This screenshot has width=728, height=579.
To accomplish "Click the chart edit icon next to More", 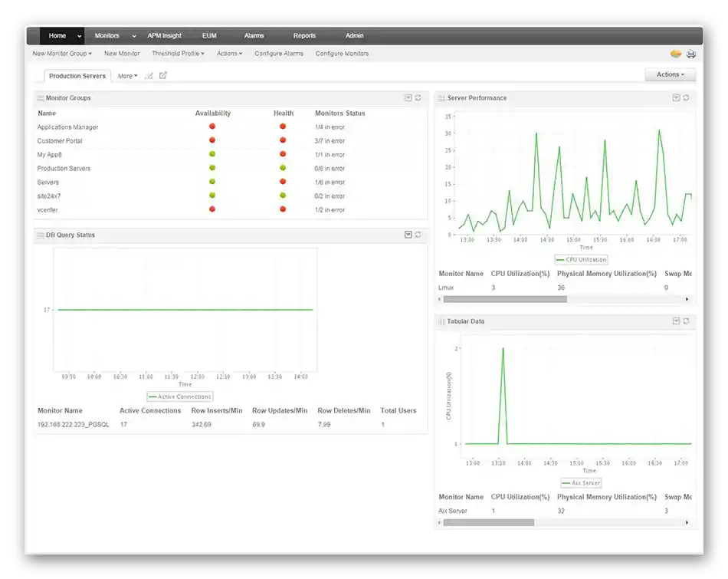I will point(149,76).
